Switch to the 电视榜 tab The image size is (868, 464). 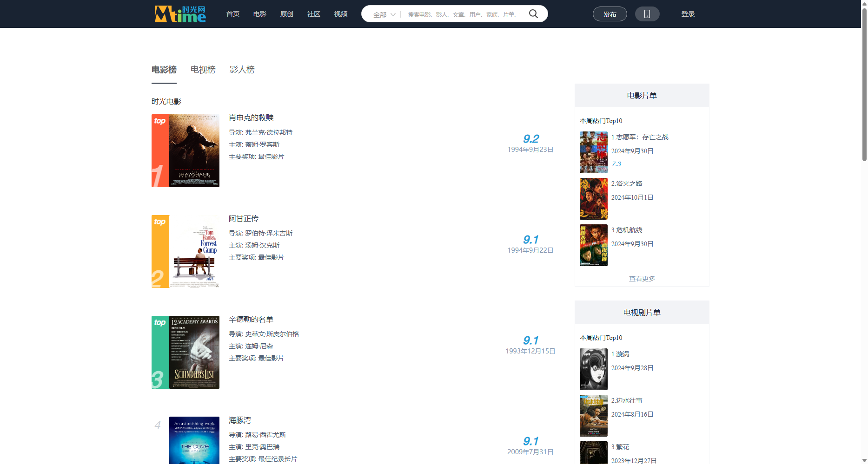tap(203, 70)
